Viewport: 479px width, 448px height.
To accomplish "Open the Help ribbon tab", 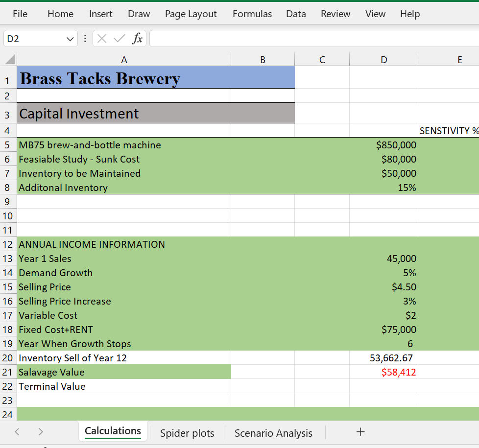I will pos(410,14).
